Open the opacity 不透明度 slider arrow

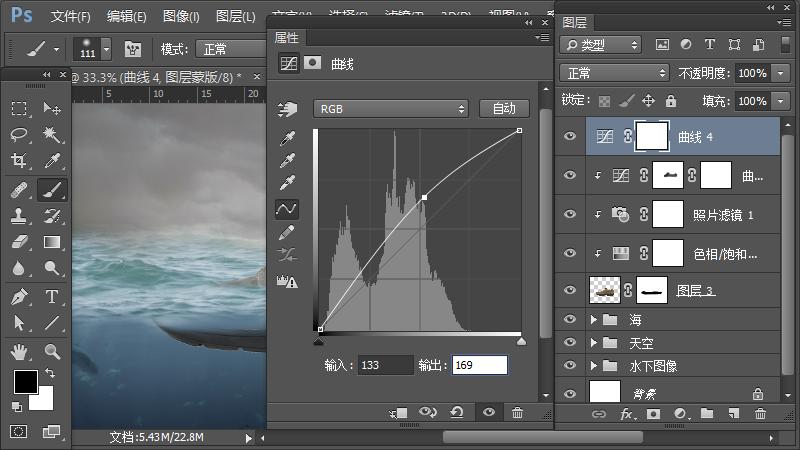(781, 73)
